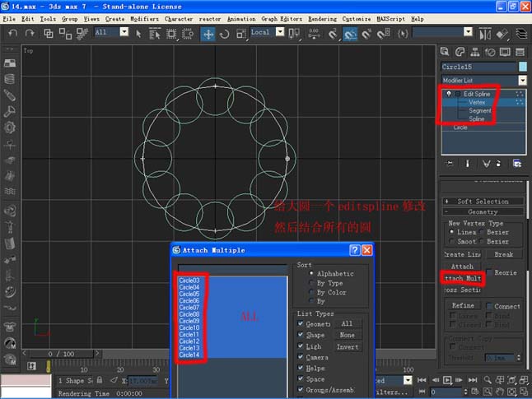Open the Local reference coordinate dropdown
The width and height of the screenshot is (532, 399).
[280, 32]
